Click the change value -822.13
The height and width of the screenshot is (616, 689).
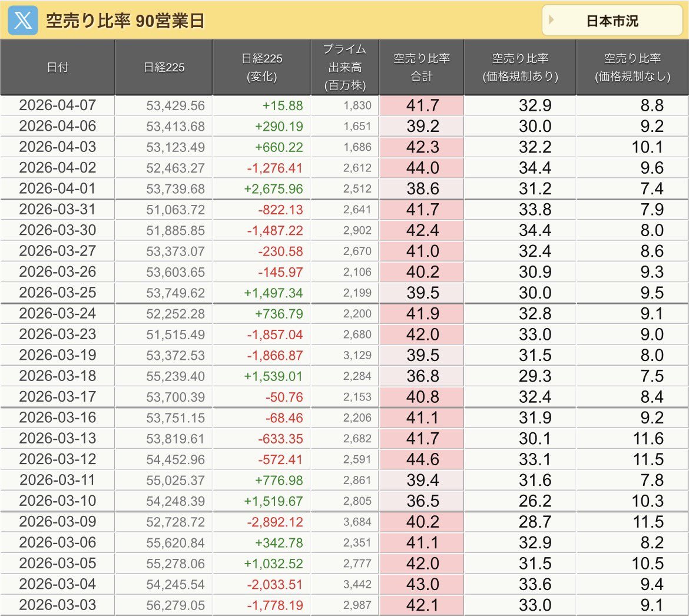pos(281,210)
